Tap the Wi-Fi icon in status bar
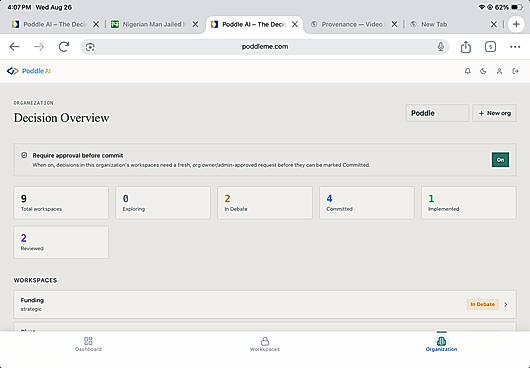 (482, 7)
